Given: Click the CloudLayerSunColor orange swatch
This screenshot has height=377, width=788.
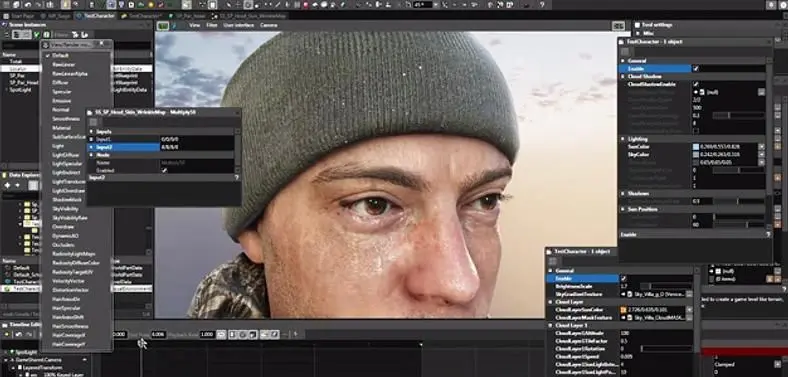Looking at the screenshot, I should [x=624, y=310].
